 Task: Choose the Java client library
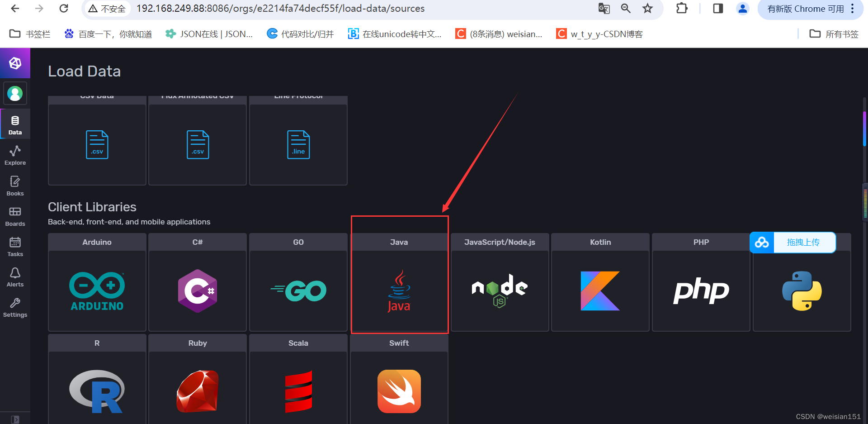point(399,282)
